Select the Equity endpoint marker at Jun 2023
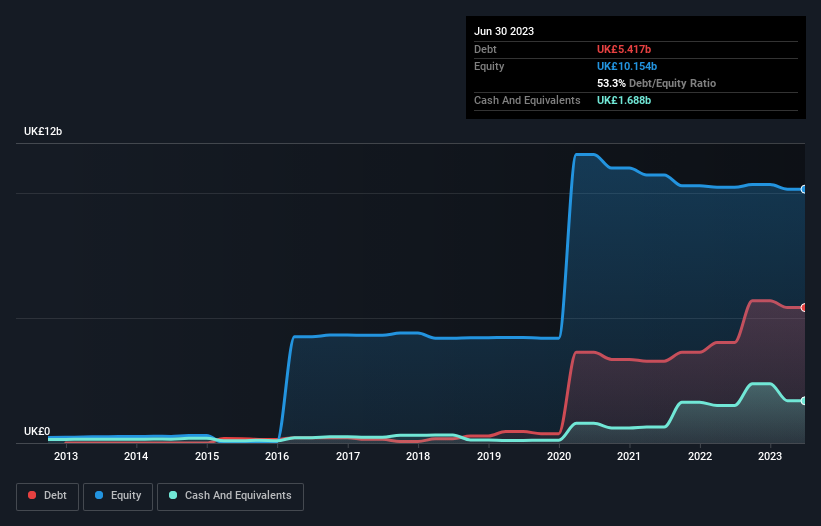 [x=804, y=189]
